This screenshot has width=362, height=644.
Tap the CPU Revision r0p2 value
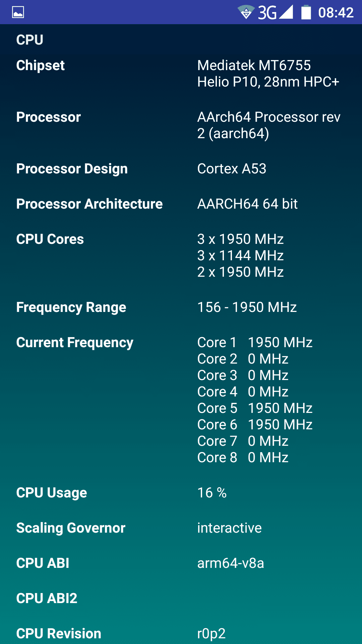pyautogui.click(x=211, y=634)
